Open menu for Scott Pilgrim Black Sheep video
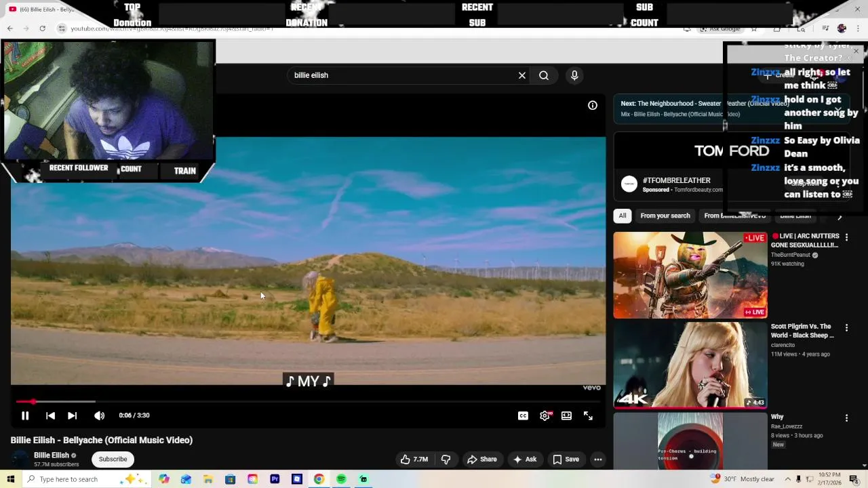This screenshot has width=868, height=488. [x=846, y=327]
